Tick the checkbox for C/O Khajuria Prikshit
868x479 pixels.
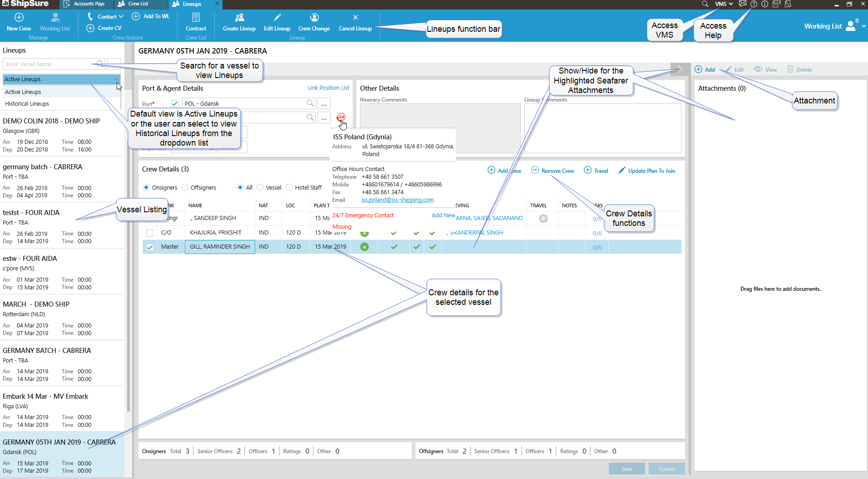pyautogui.click(x=150, y=233)
